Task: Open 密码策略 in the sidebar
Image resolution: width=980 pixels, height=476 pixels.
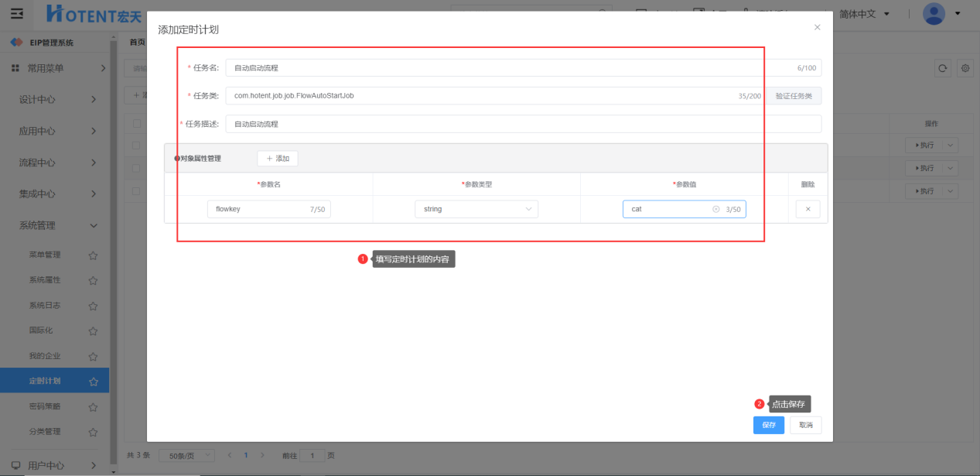Action: 44,406
